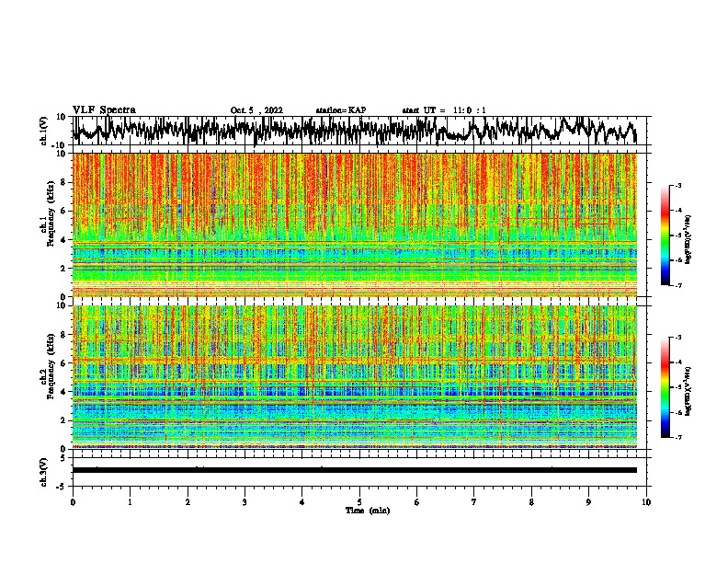Click the "-5" tick on ch.3(V) axis
Viewport: 728px width, 563px height.
tap(62, 487)
